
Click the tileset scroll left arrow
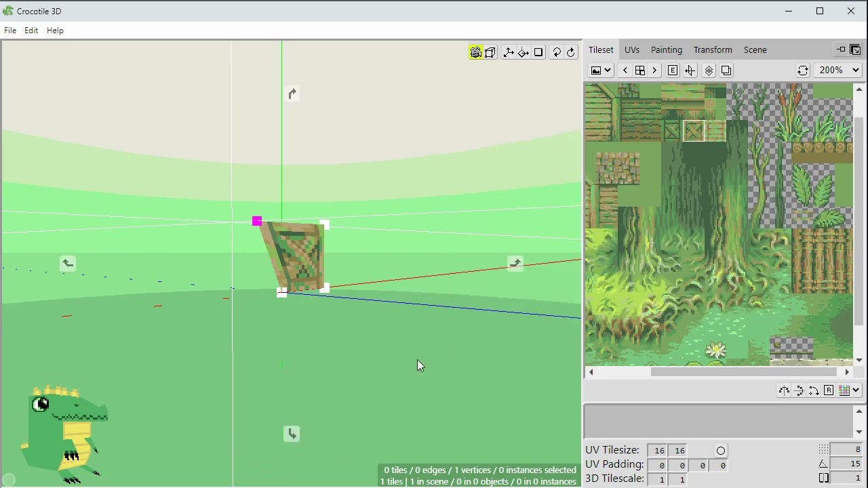(591, 371)
